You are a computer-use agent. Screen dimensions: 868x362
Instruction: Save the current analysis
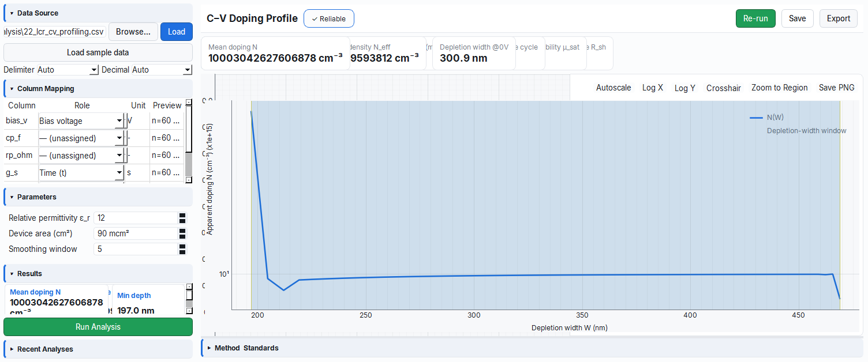(x=798, y=18)
